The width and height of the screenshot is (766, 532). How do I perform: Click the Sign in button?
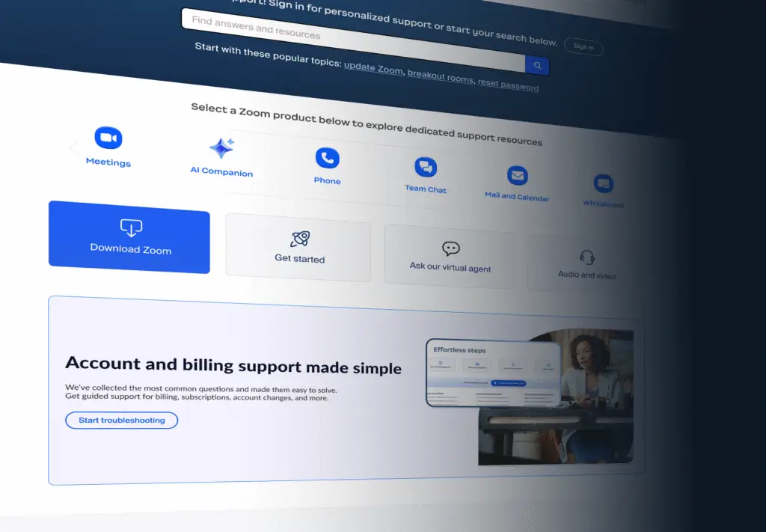[583, 47]
